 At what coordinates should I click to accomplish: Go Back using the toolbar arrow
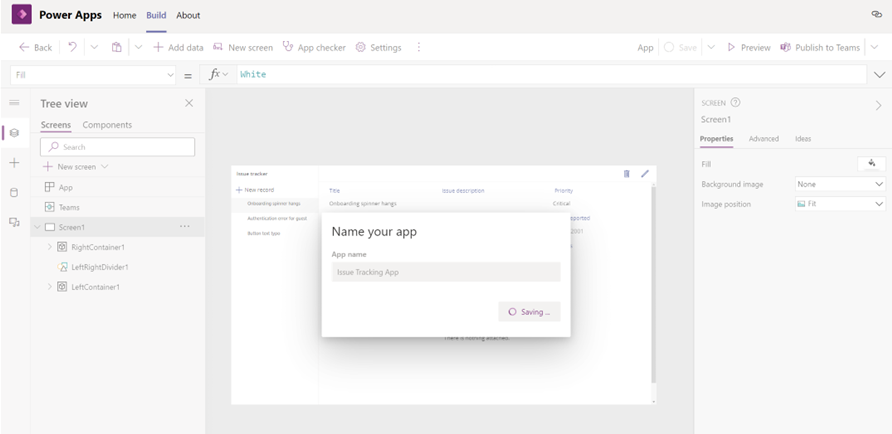pyautogui.click(x=35, y=48)
